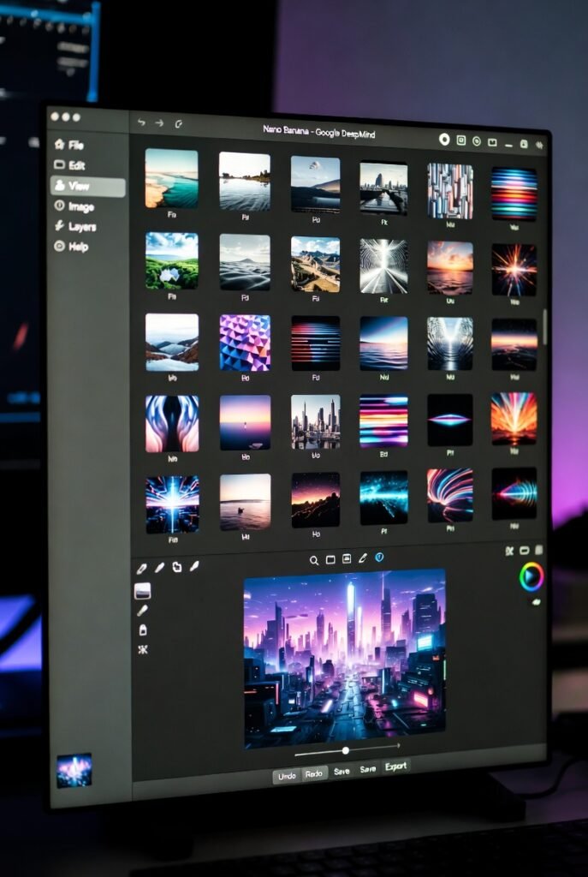Click the Export button

point(395,767)
